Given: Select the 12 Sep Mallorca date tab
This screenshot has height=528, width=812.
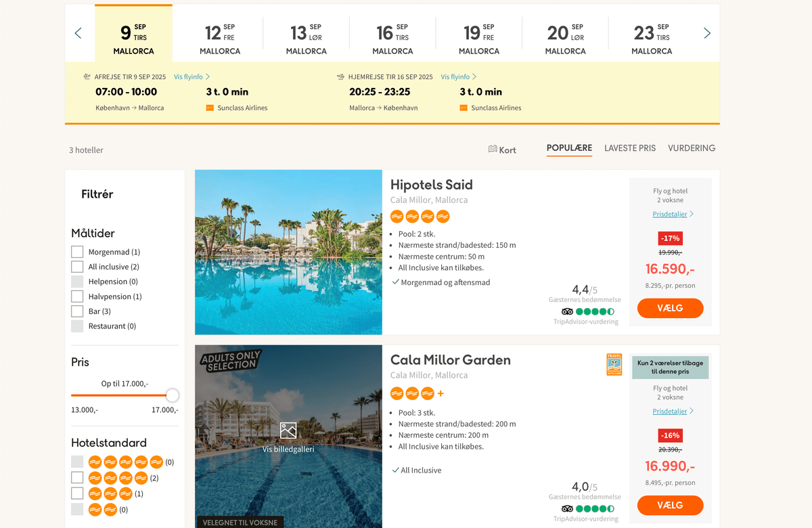Looking at the screenshot, I should tap(220, 39).
